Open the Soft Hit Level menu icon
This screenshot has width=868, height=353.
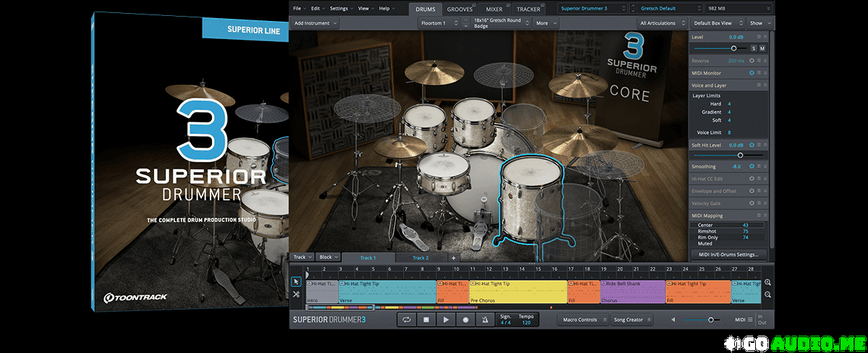pos(758,145)
